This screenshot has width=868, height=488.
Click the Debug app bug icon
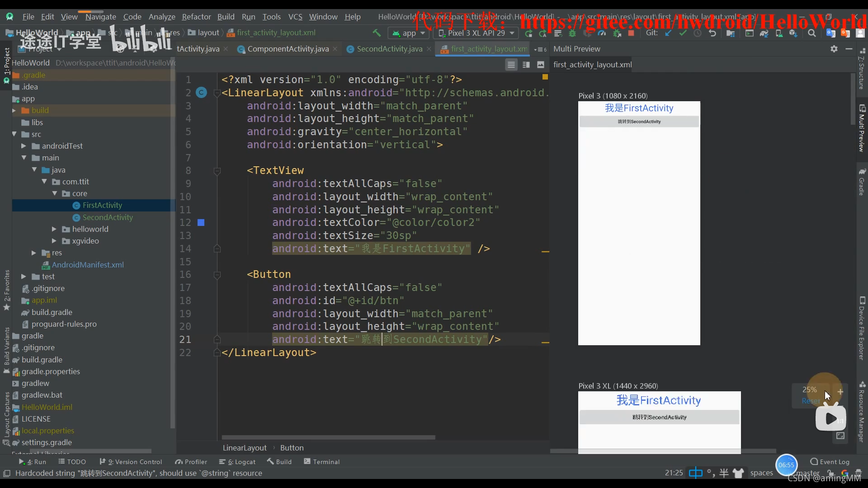pos(572,33)
